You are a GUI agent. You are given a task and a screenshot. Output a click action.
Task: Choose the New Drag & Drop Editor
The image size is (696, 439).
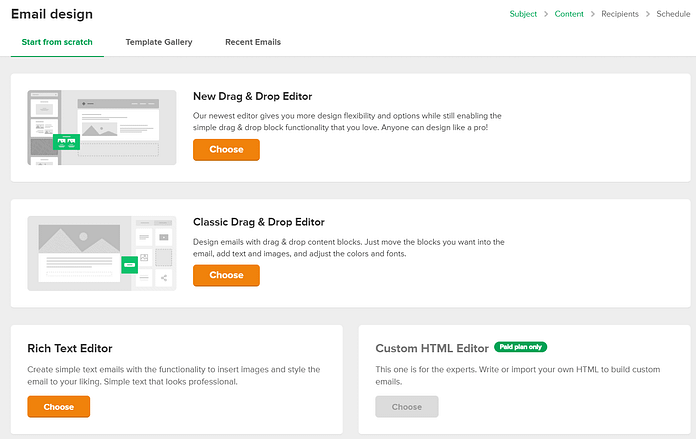click(226, 150)
